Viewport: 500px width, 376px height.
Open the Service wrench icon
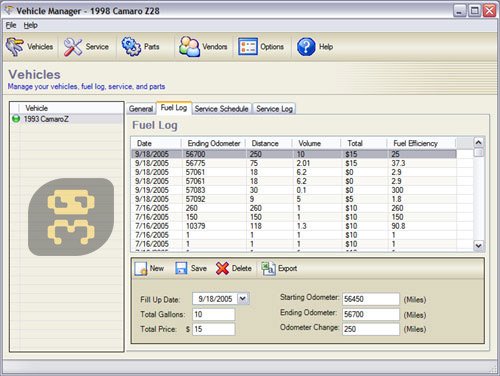(73, 47)
